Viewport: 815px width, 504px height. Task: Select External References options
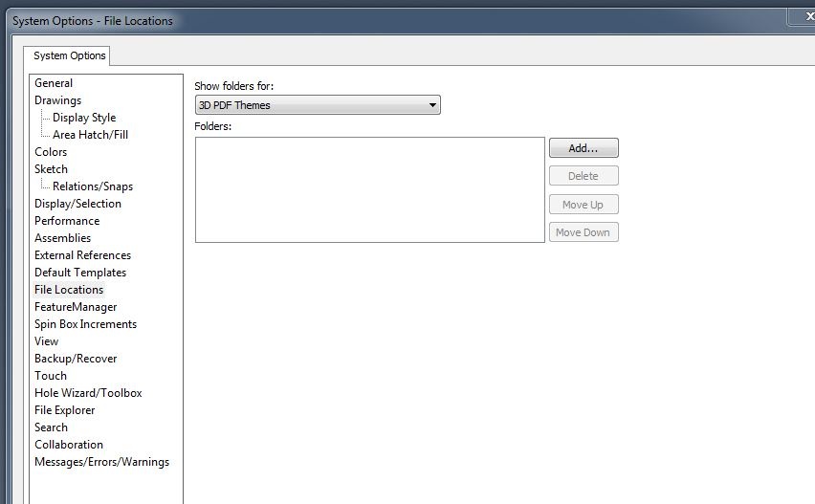pos(82,255)
